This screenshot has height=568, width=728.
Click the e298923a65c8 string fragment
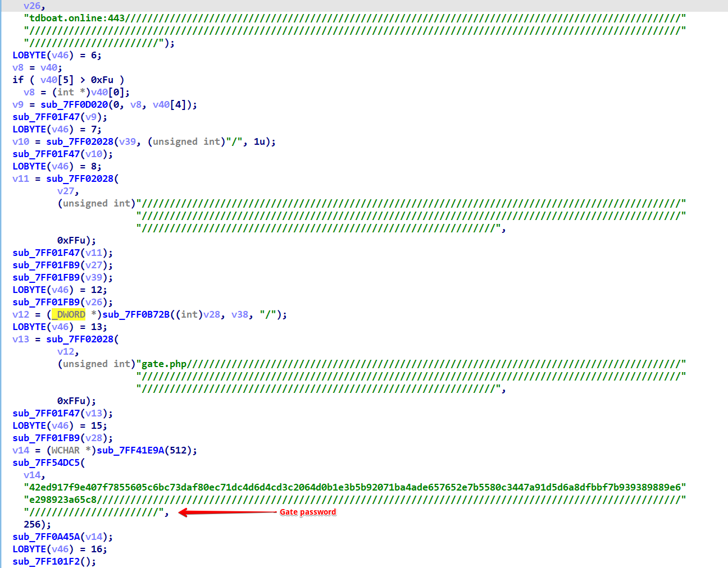tap(63, 500)
